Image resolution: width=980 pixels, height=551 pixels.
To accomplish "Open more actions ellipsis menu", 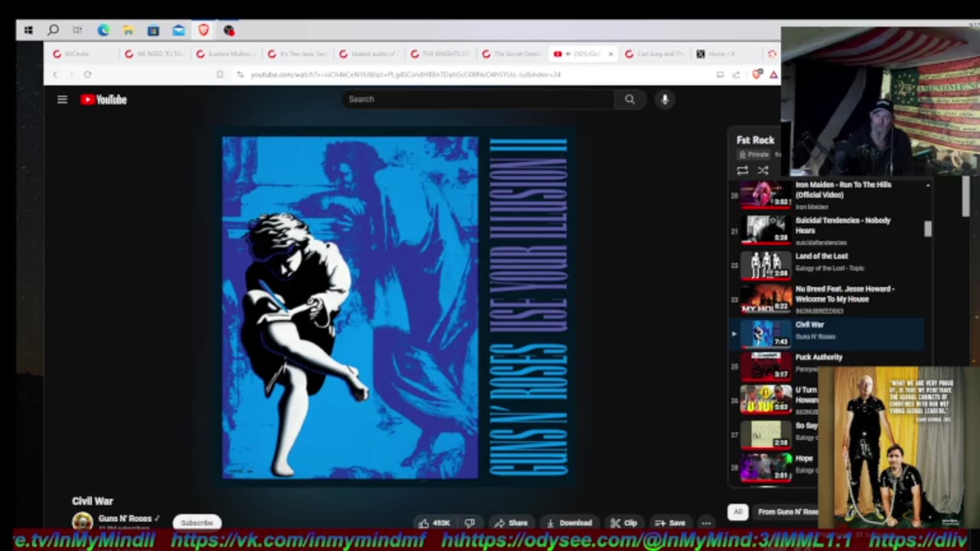I will click(706, 523).
